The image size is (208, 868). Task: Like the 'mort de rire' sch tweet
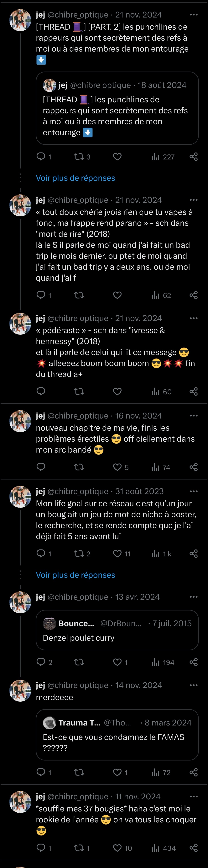coord(117,295)
